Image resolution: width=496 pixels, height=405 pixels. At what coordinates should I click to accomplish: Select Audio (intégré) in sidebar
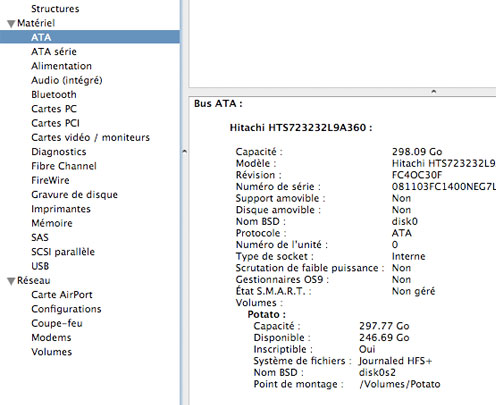click(x=67, y=80)
